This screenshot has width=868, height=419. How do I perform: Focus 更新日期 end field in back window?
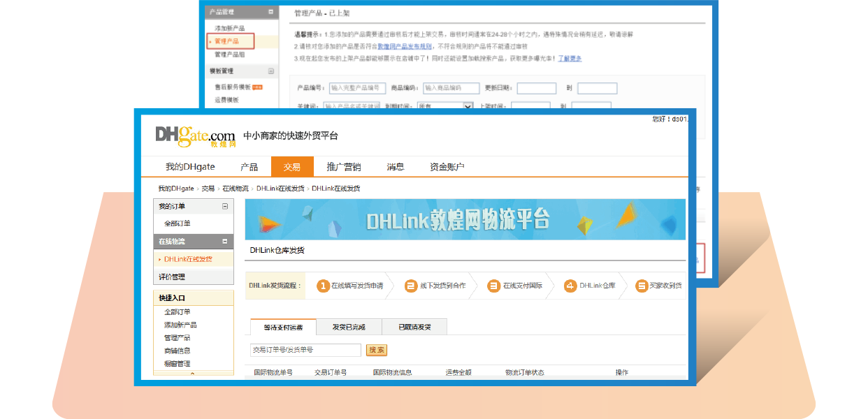coord(598,88)
